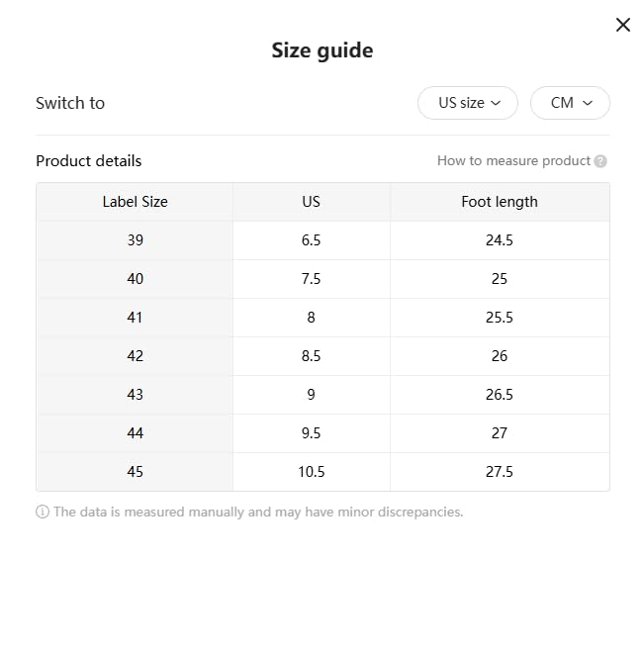Click the How to measure product link
This screenshot has width=644, height=655.
coord(513,161)
